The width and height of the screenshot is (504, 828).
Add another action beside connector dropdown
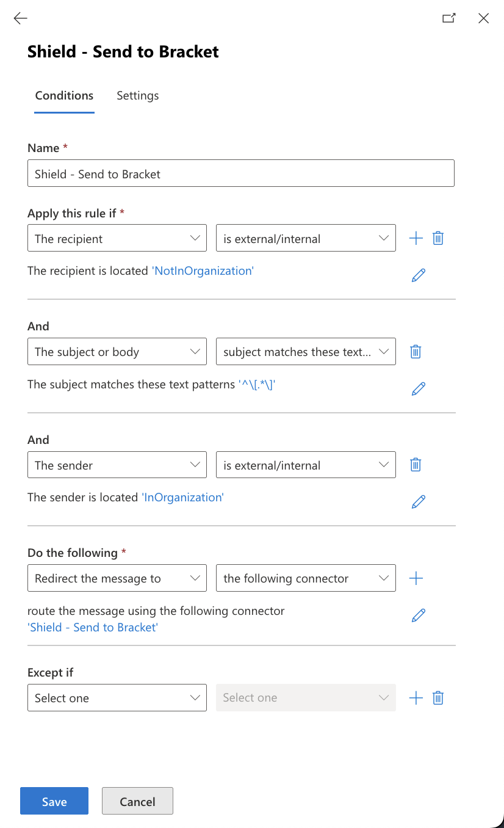[x=416, y=578]
